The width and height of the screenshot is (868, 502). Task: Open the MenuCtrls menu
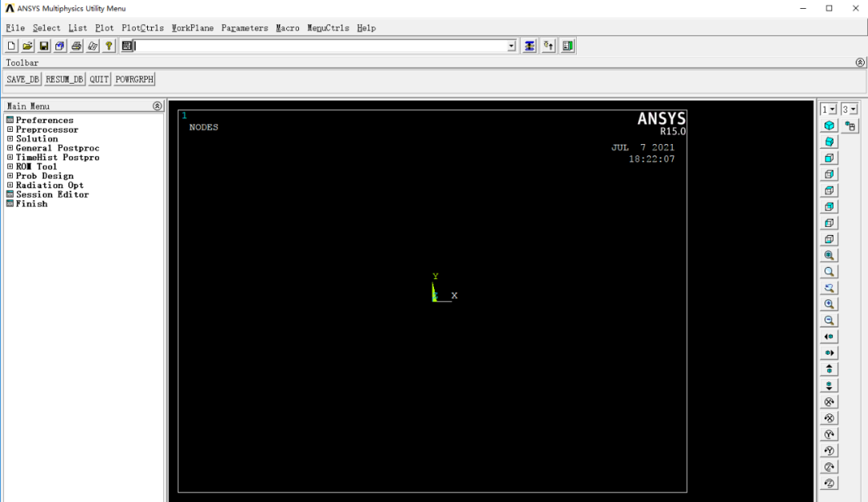328,27
